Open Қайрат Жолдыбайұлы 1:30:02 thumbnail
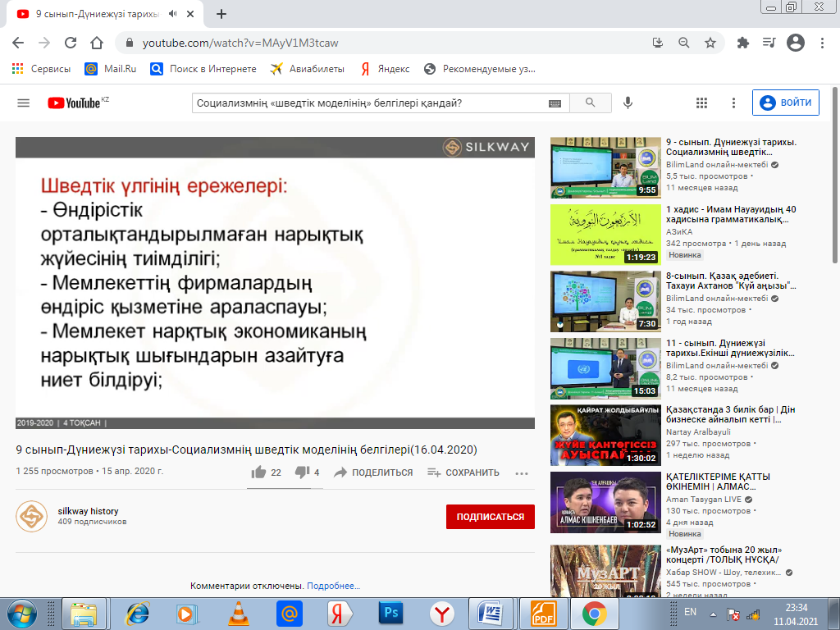Screen dimensions: 840x630 (x=606, y=435)
